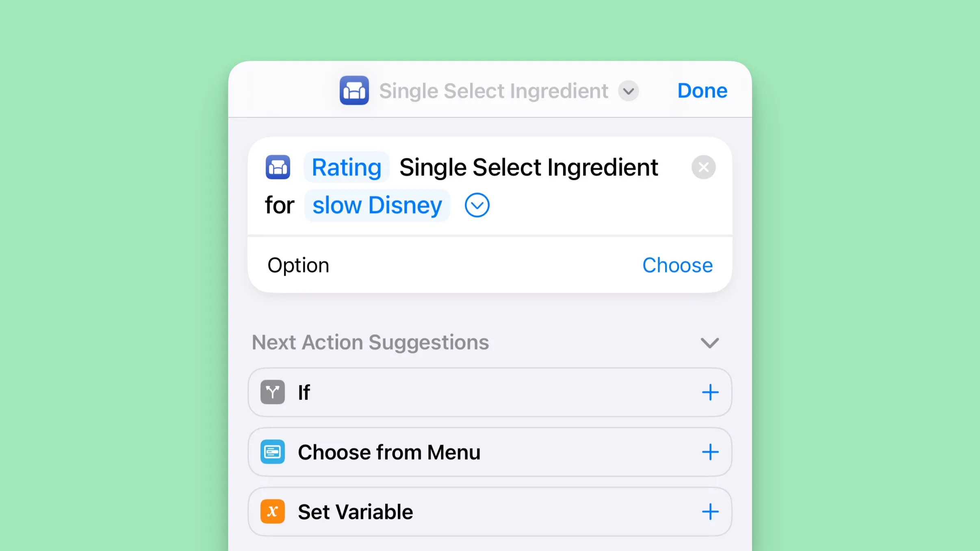The width and height of the screenshot is (980, 551).
Task: Click the Single Select Ingredient title text
Action: [x=493, y=91]
